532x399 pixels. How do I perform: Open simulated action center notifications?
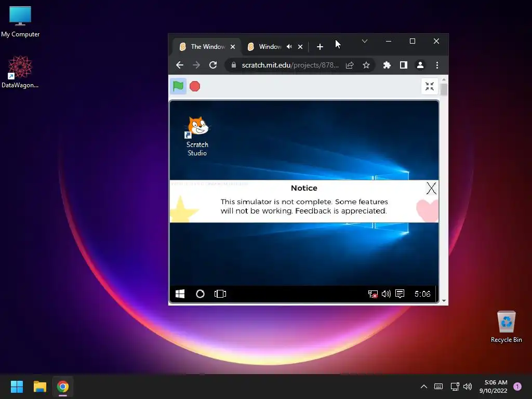click(400, 294)
